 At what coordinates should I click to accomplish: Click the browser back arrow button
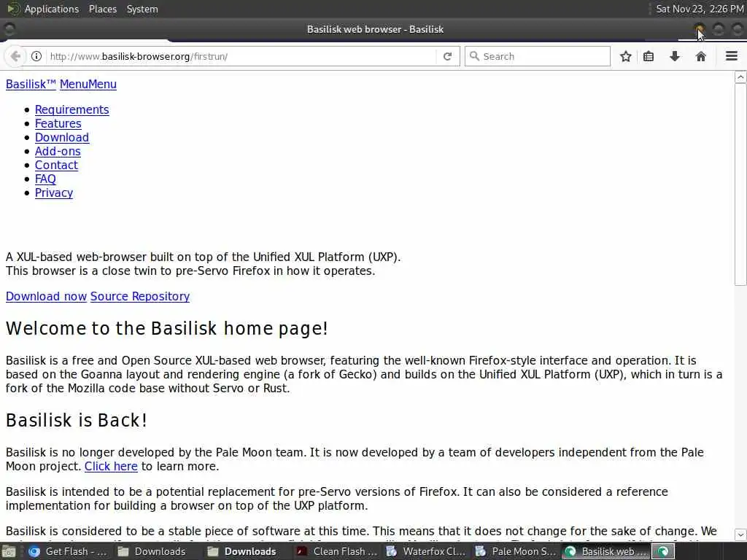(15, 56)
